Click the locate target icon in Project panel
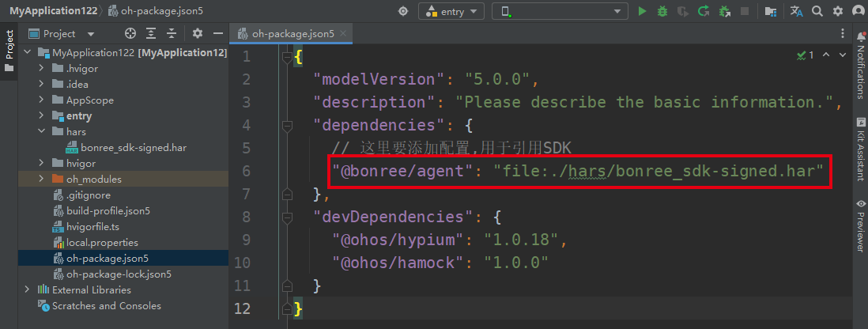This screenshot has width=868, height=329. 131,34
